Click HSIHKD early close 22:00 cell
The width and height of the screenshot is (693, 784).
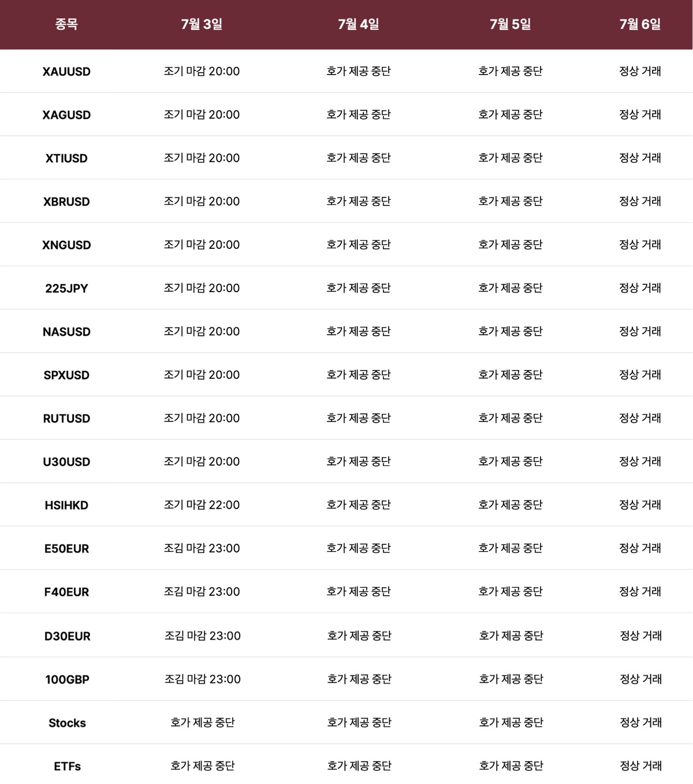point(202,505)
